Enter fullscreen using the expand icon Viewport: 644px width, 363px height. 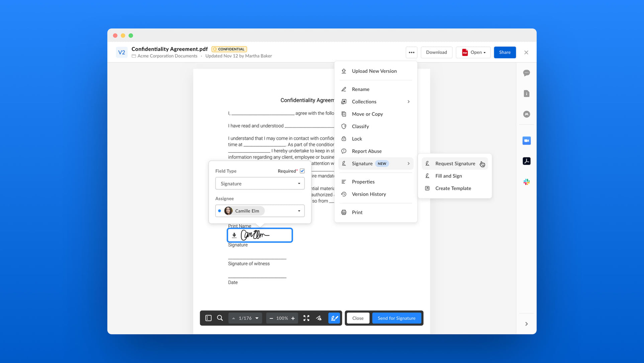pos(306,318)
